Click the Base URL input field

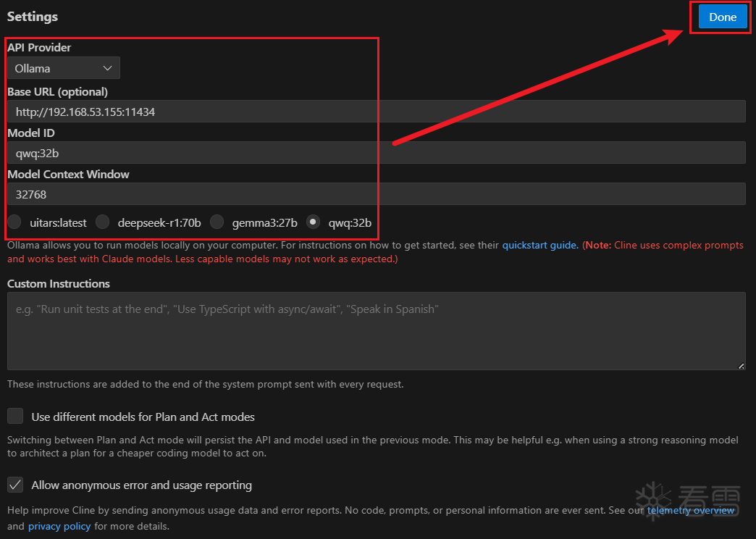pyautogui.click(x=376, y=112)
